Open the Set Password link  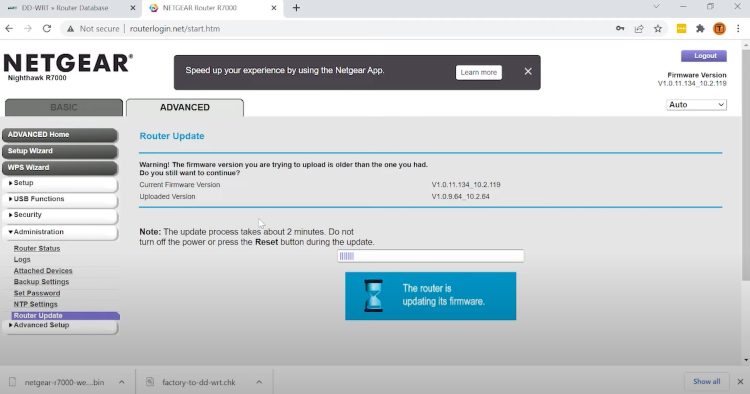coord(37,293)
